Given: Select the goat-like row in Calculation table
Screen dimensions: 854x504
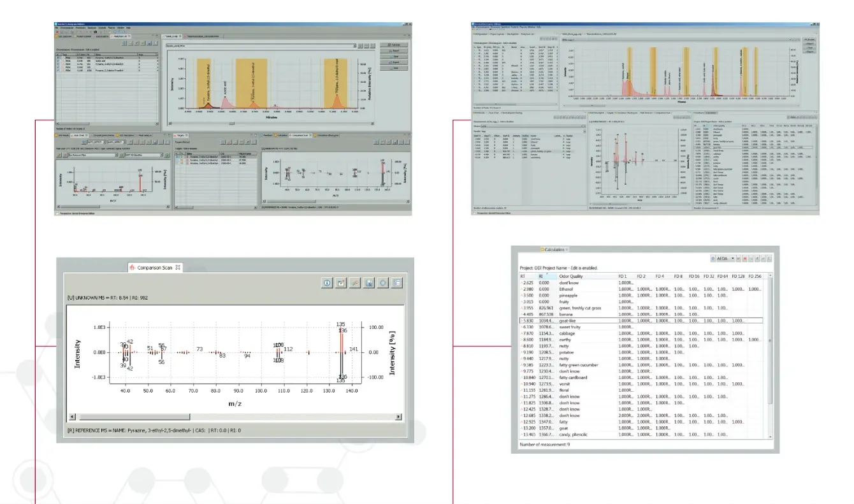Looking at the screenshot, I should [574, 320].
